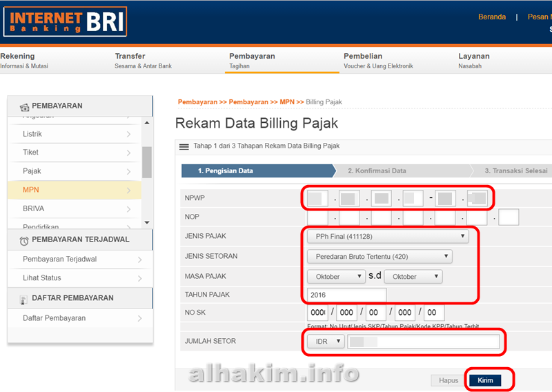The image size is (552, 392).
Task: Open the first Masa Pajak month dropdown
Action: pyautogui.click(x=336, y=277)
